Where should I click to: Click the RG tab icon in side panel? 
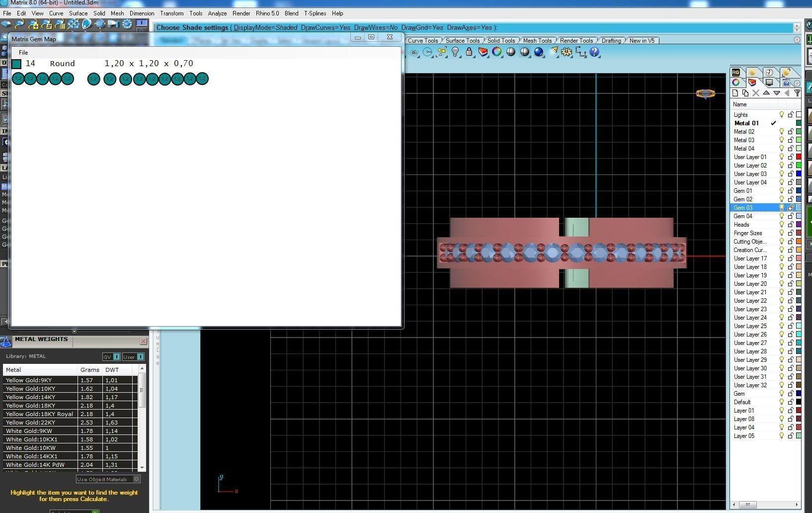pyautogui.click(x=736, y=72)
